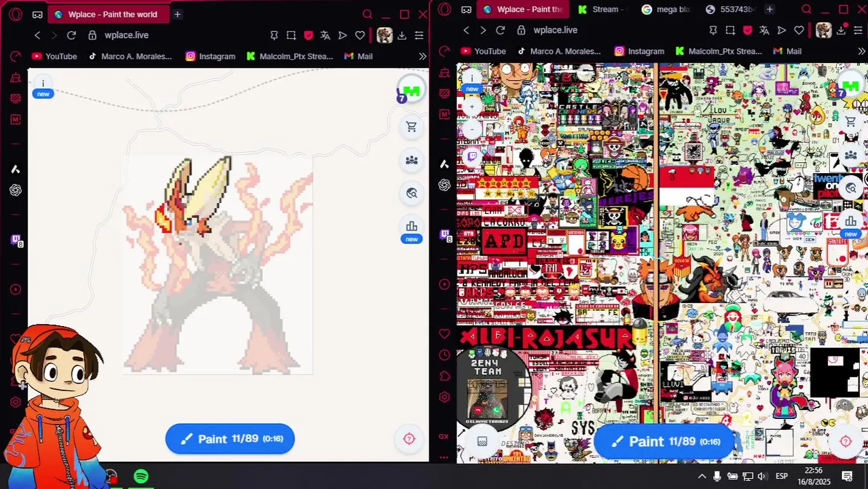Open Instagram bookmark in left window
The height and width of the screenshot is (489, 868).
tap(210, 56)
